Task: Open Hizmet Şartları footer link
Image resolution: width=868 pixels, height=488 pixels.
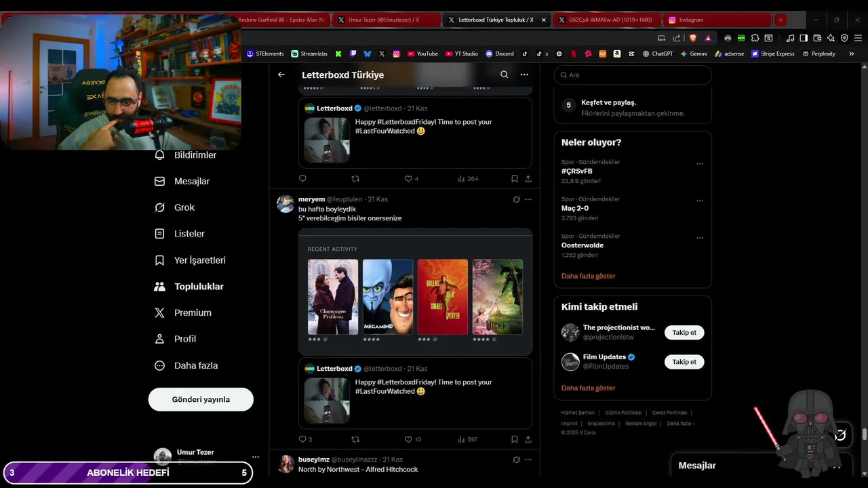Action: (x=578, y=413)
